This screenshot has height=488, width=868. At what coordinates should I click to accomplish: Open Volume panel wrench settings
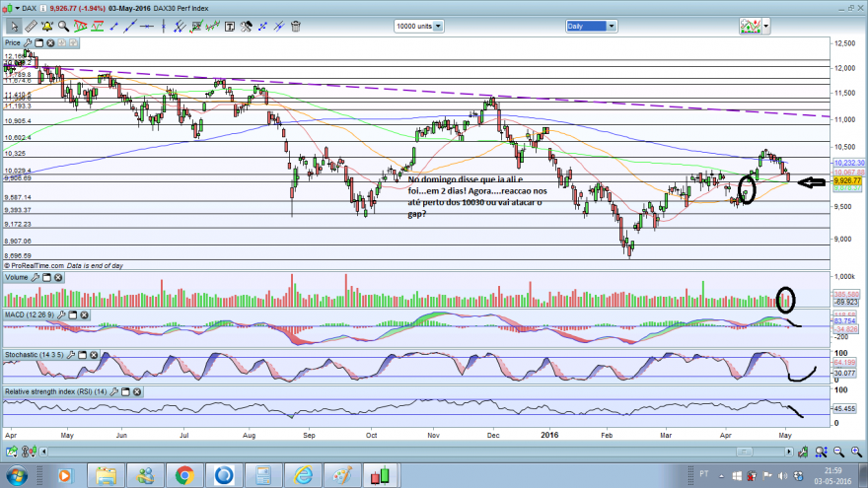coord(36,277)
